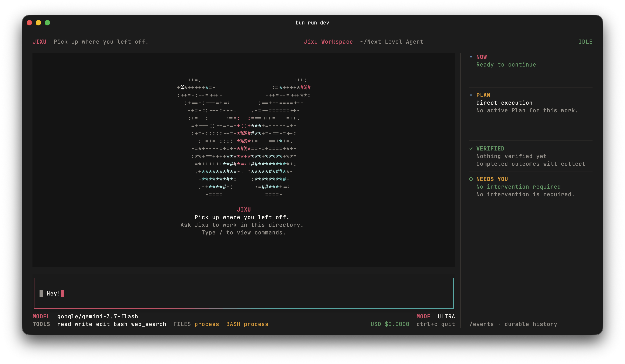Click the gray prompt marker before Hey!

pyautogui.click(x=41, y=294)
